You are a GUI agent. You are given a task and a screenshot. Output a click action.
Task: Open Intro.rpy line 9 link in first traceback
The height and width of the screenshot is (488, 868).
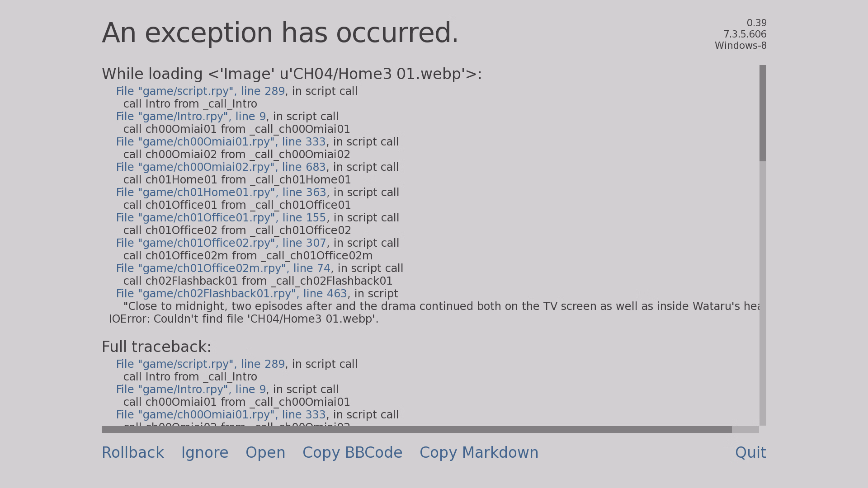[x=191, y=117]
